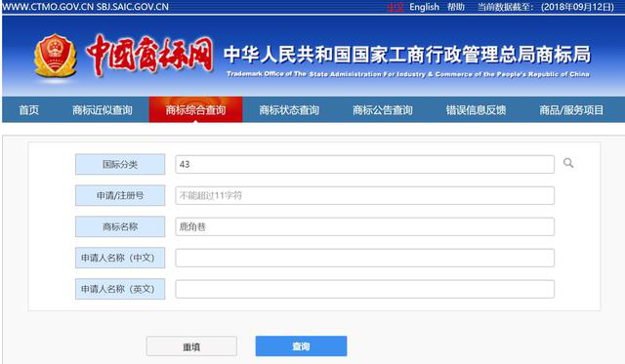Click the 中文 language link
Viewport: 625px width, 364px height.
(395, 7)
